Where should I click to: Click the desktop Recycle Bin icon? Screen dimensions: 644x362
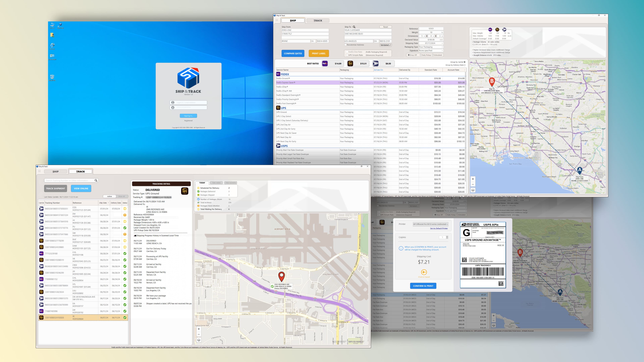click(52, 77)
